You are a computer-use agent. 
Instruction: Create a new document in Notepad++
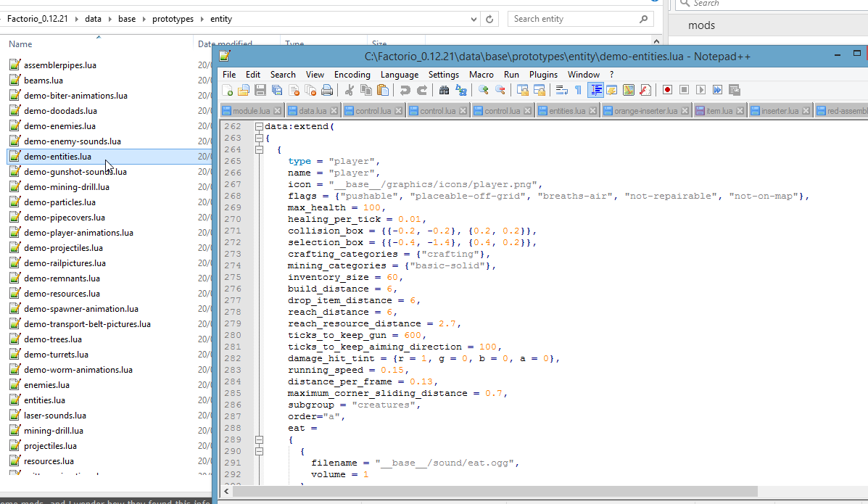click(x=227, y=90)
